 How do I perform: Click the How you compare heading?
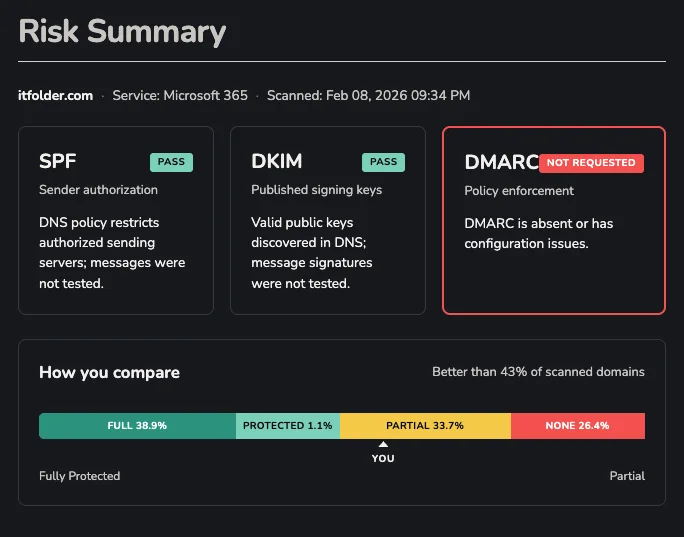pyautogui.click(x=109, y=373)
